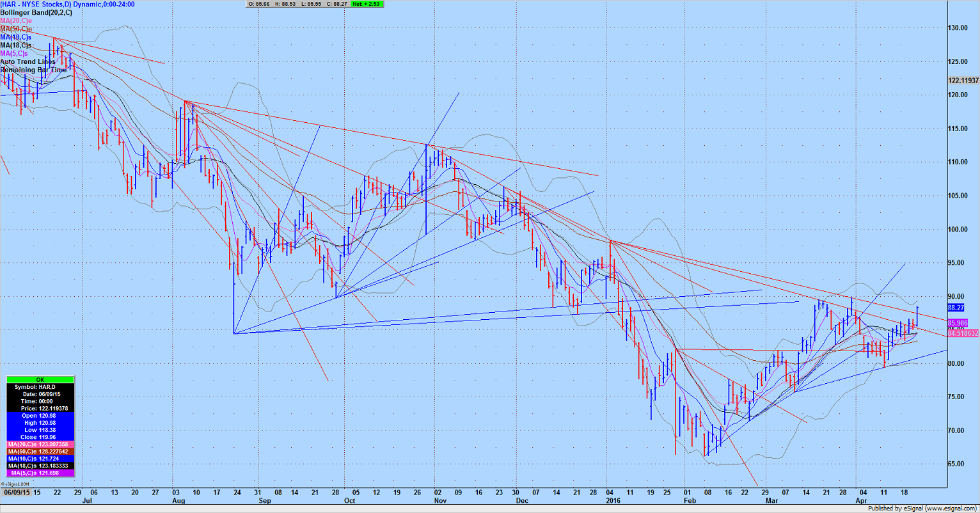
Task: Click the C: 88.27 close value in the top bar
Action: pos(336,4)
